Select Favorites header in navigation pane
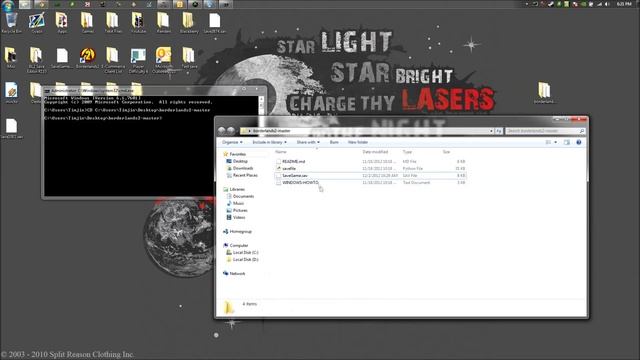This screenshot has height=360, width=640. (234, 154)
